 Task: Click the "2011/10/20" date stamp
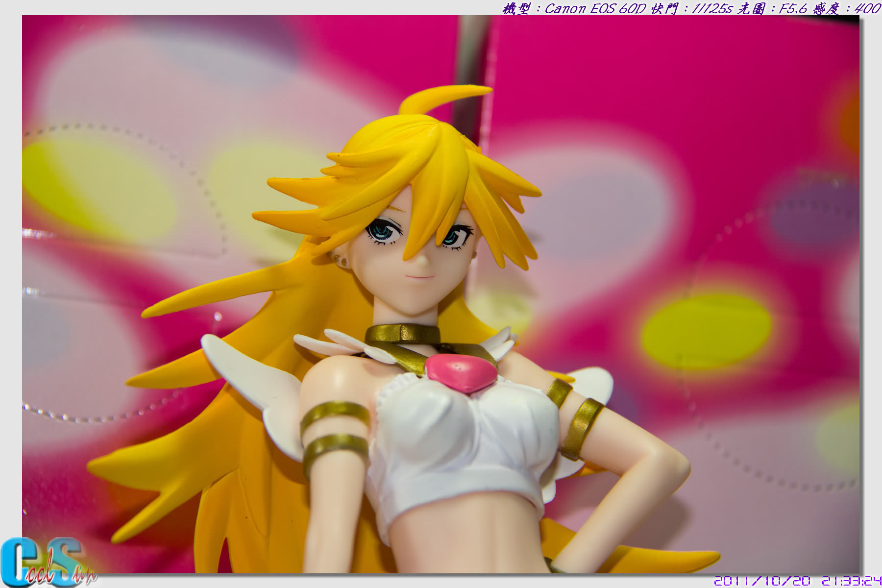[x=762, y=581]
